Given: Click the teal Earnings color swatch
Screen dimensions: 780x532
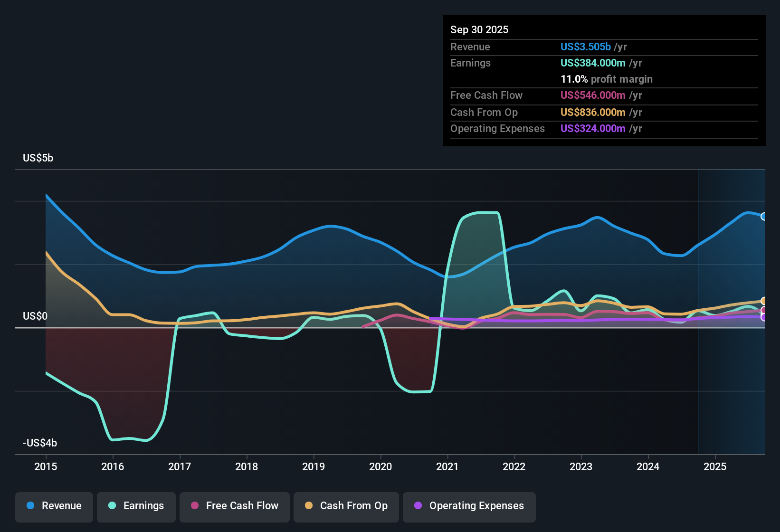Looking at the screenshot, I should click(x=112, y=506).
